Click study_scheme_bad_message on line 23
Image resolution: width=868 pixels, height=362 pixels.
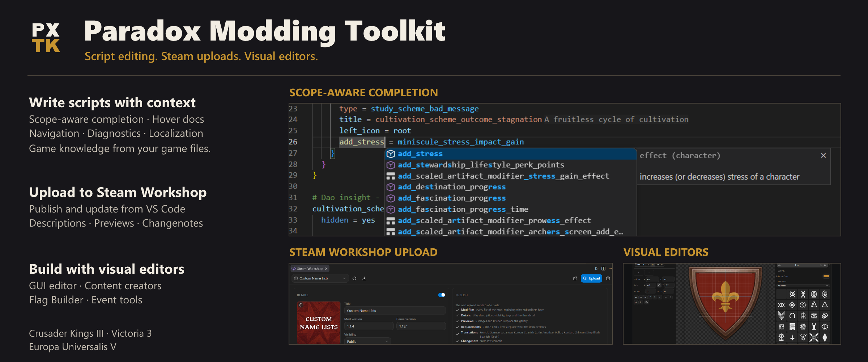pyautogui.click(x=425, y=109)
